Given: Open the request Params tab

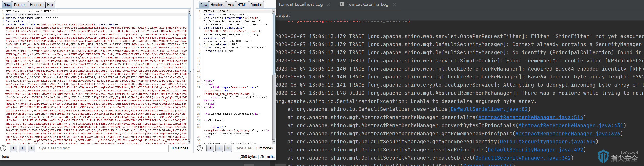Looking at the screenshot, I should point(20,4).
